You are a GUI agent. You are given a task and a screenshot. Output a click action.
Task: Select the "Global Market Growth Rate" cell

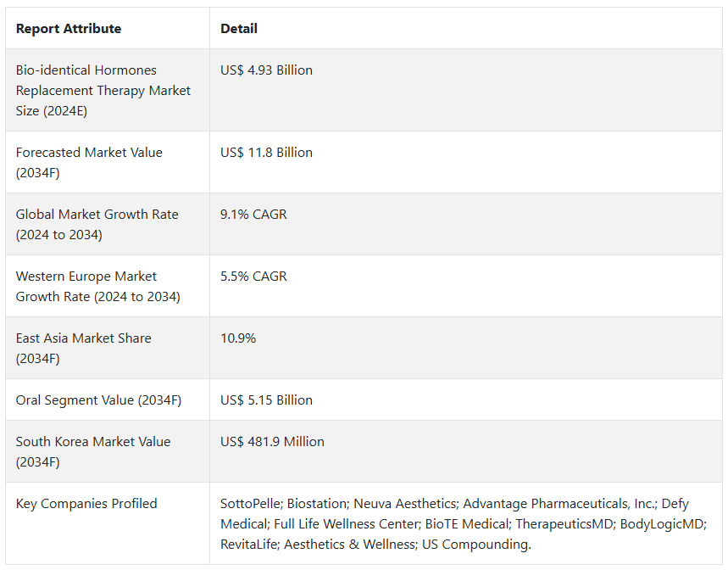[x=97, y=225]
